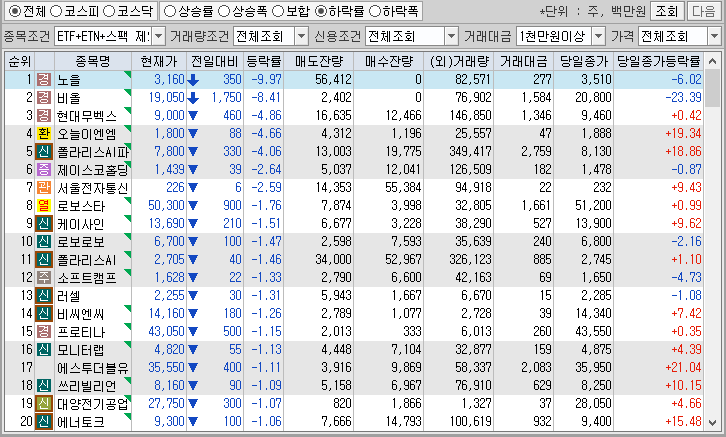Click the 경 badge on 노을 row
This screenshot has height=437, width=726.
coord(44,80)
